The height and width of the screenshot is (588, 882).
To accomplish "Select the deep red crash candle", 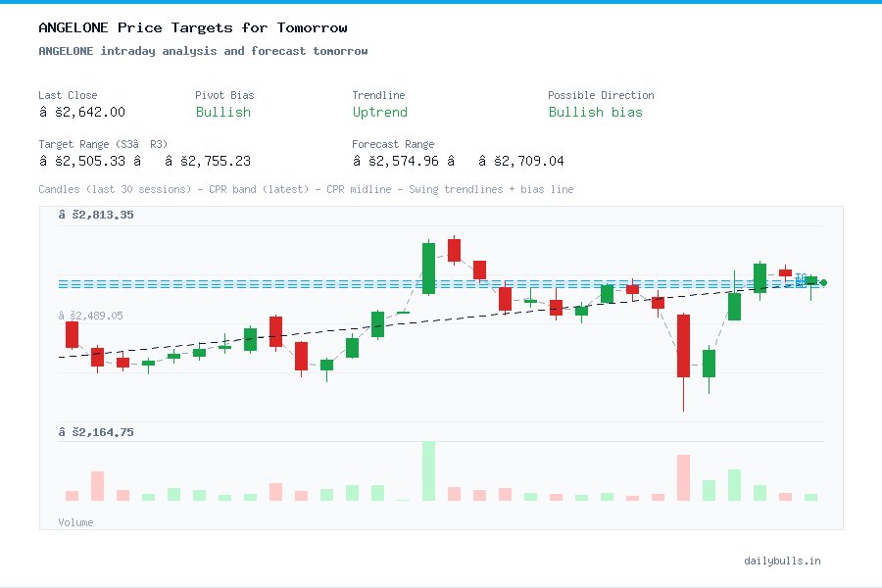I will tap(683, 343).
